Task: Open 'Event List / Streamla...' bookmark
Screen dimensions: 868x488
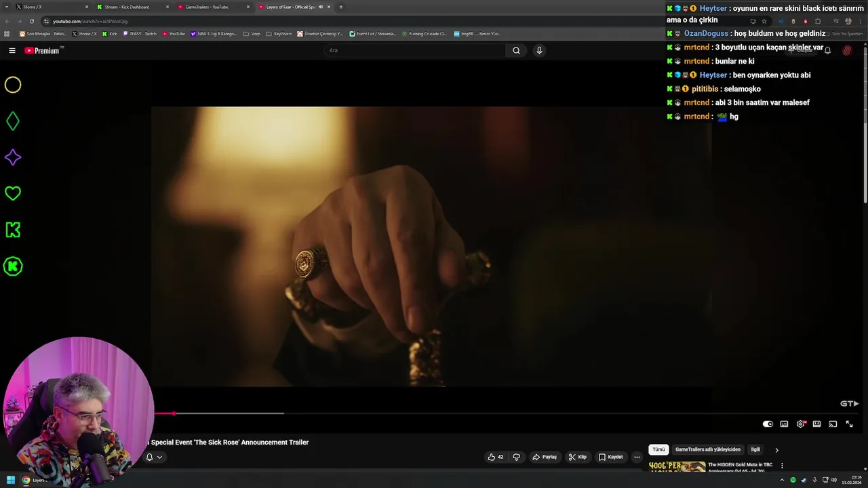Action: pyautogui.click(x=373, y=33)
